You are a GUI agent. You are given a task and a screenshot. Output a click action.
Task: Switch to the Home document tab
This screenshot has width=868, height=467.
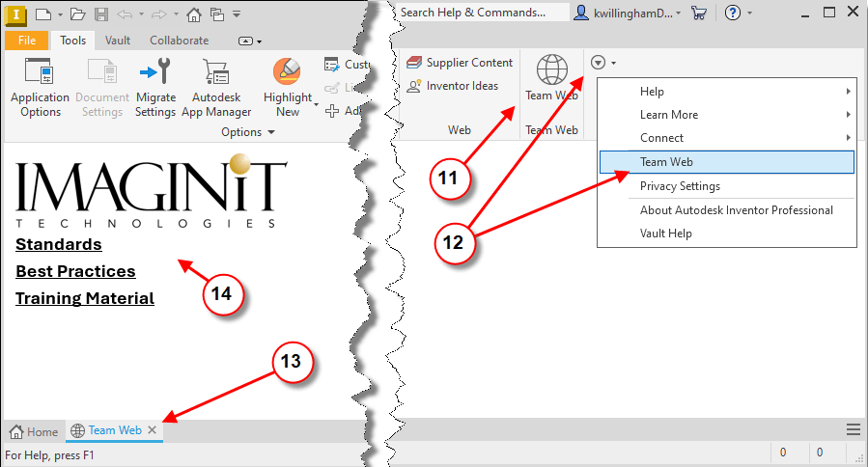(35, 431)
